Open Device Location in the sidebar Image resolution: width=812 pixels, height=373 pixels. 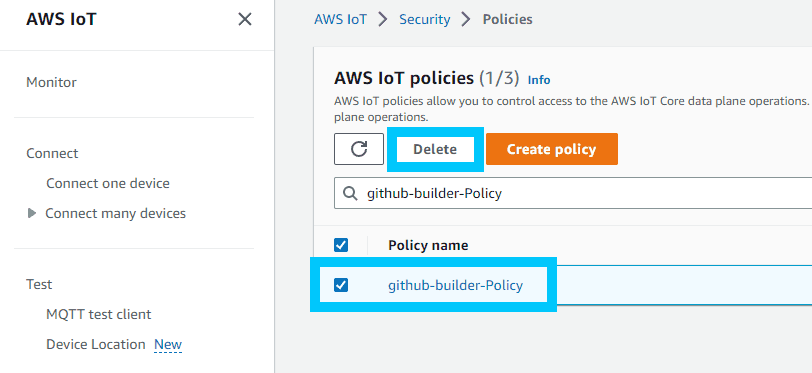pos(96,345)
